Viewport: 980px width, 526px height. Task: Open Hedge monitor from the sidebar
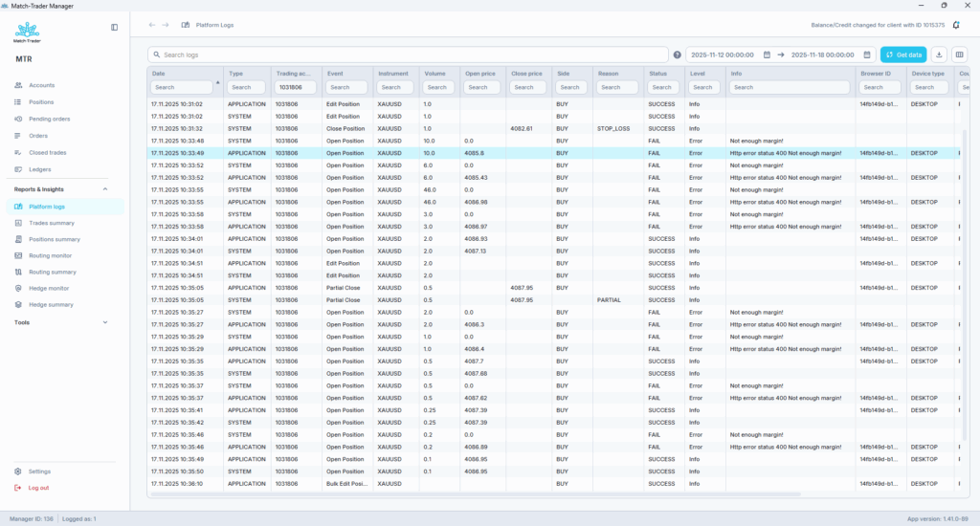[x=48, y=288]
